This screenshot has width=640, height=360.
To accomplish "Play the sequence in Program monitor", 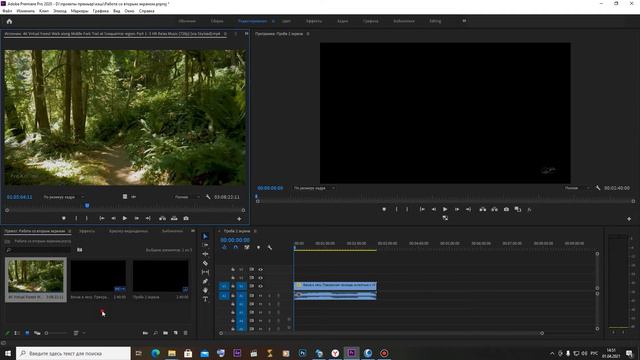I will pos(445,209).
